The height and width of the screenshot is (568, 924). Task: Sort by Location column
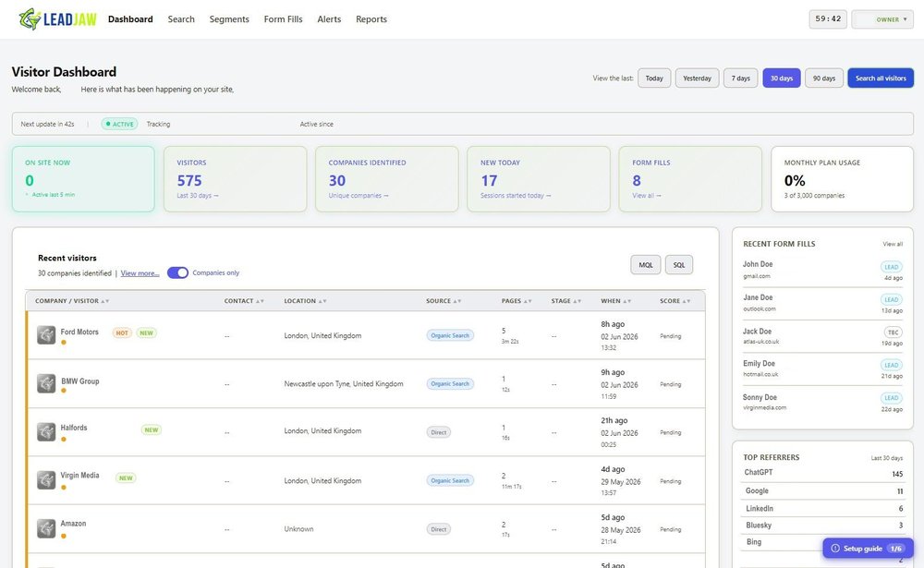click(305, 301)
